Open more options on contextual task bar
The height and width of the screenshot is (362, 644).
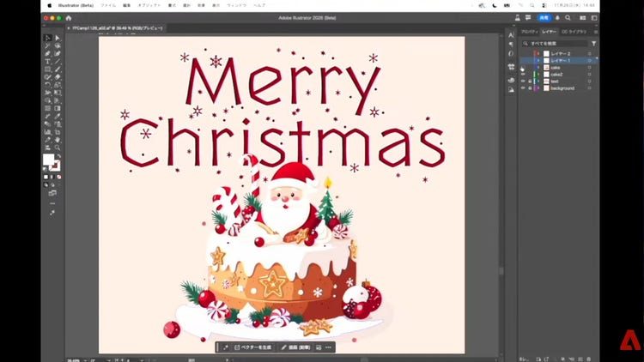point(328,347)
